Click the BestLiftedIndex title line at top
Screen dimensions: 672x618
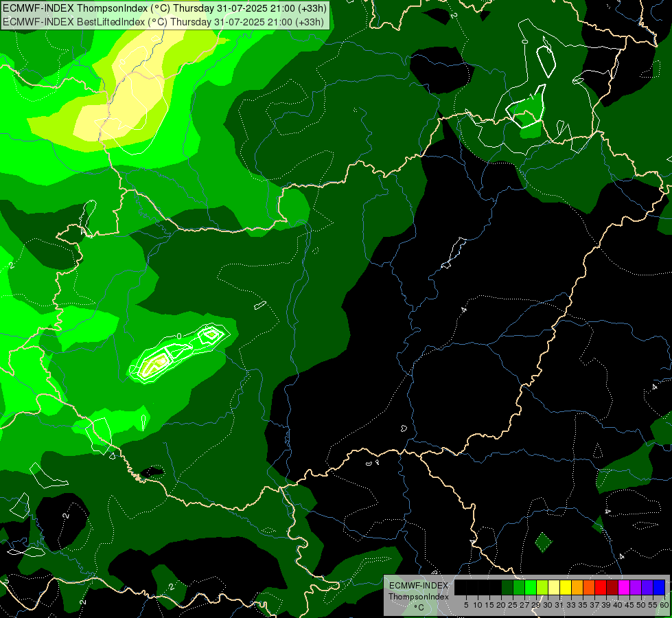pos(163,22)
